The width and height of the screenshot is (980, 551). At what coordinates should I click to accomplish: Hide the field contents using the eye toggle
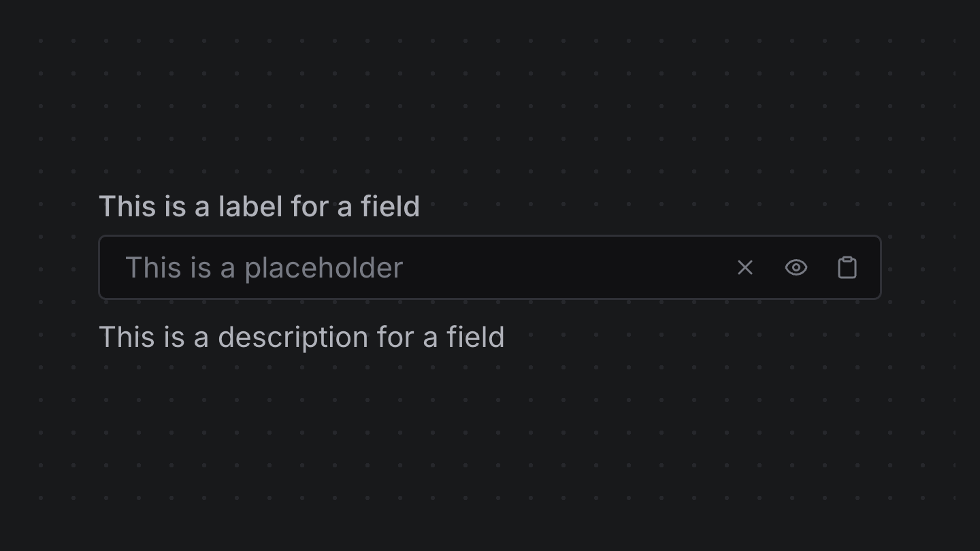coord(796,267)
